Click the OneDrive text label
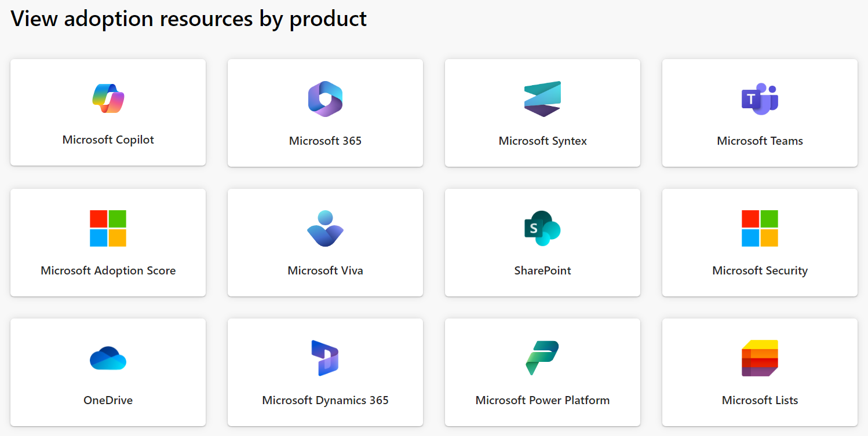The width and height of the screenshot is (868, 436). coord(108,400)
